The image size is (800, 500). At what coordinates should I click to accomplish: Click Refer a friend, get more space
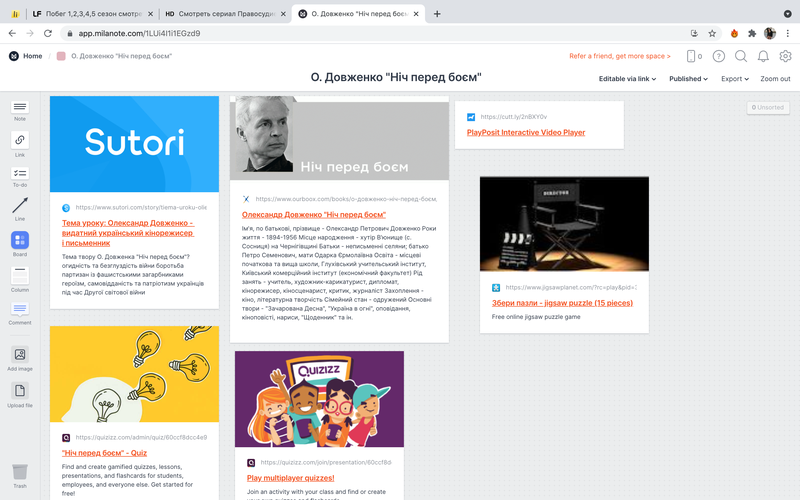pos(620,56)
